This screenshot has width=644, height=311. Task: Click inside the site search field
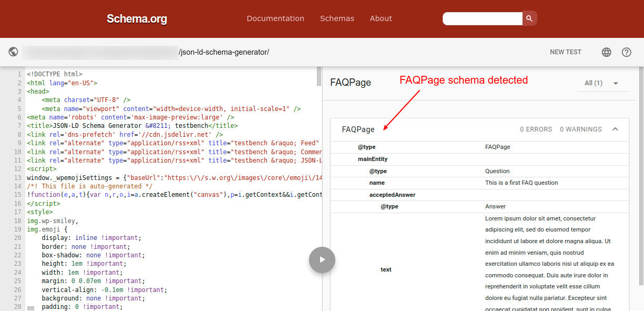(482, 18)
